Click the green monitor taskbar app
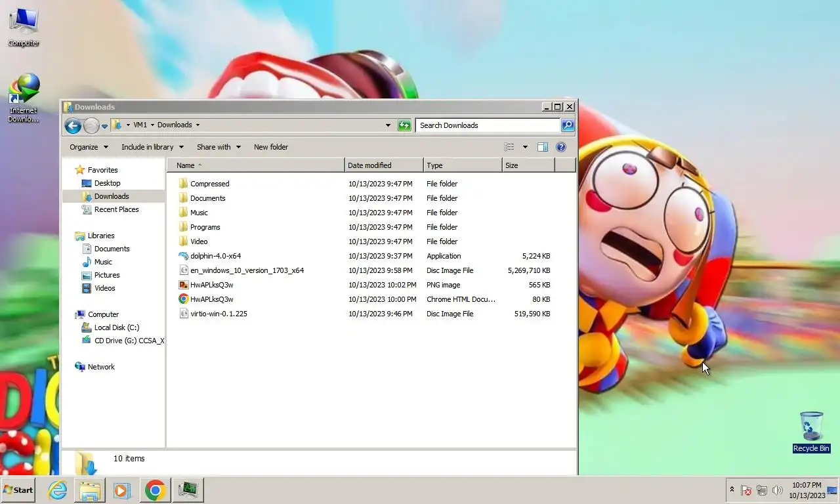 (188, 490)
